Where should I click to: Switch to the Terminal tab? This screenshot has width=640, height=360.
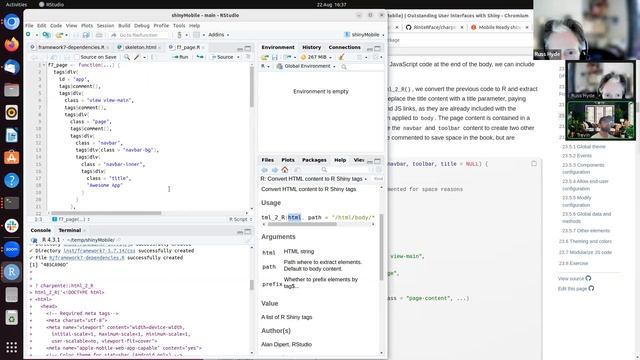70,230
